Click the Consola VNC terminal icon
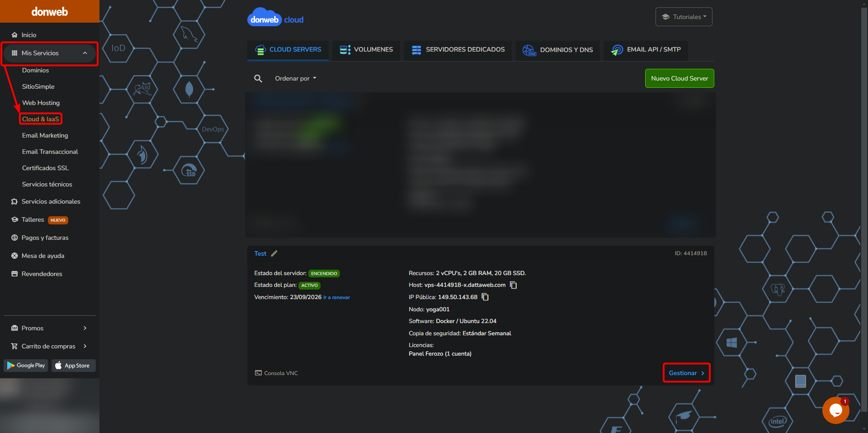Image resolution: width=868 pixels, height=433 pixels. coord(258,373)
